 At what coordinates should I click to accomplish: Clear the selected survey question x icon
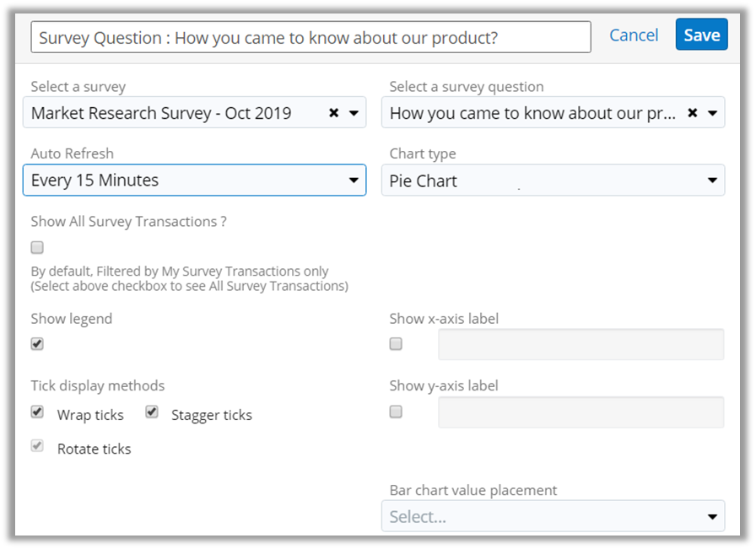click(x=692, y=113)
